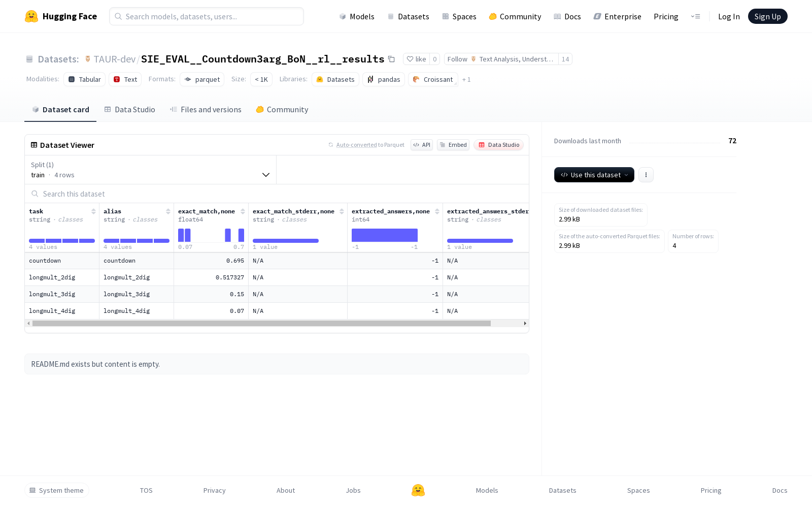The height and width of the screenshot is (508, 812).
Task: Sort the exact_match,none column
Action: point(243,211)
